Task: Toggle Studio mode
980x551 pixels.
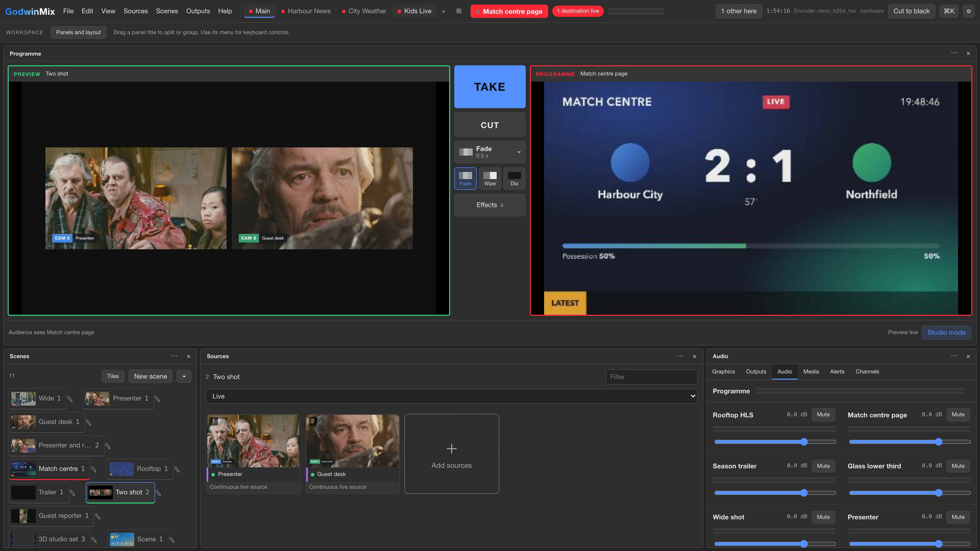Action: pos(946,332)
